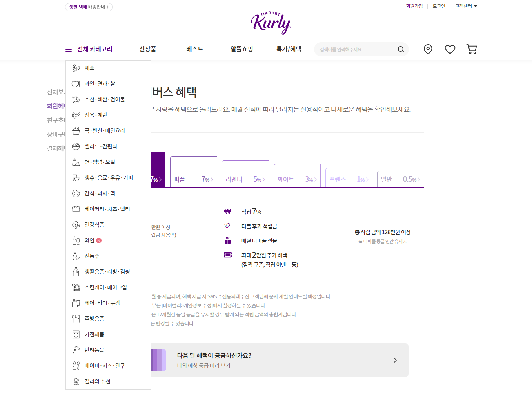Viewport: 532px width, 403px height.
Task: Click the 헤어·바디·구강 icon
Action: [76, 303]
